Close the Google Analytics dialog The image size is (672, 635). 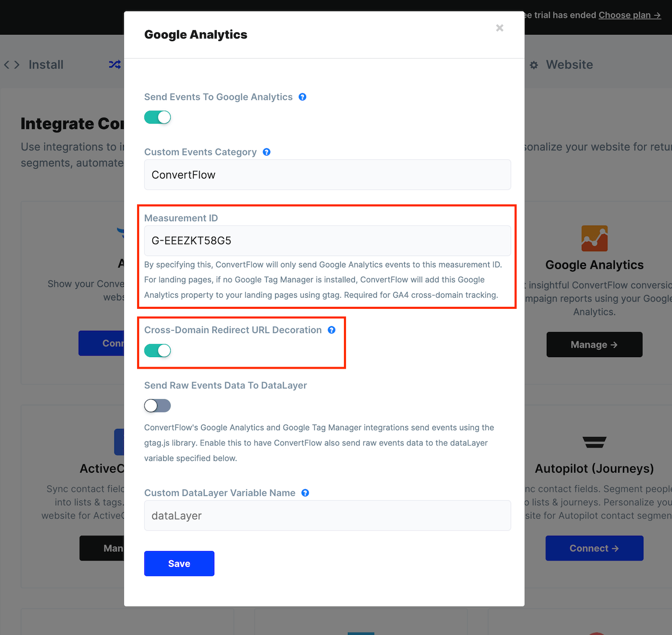click(500, 28)
